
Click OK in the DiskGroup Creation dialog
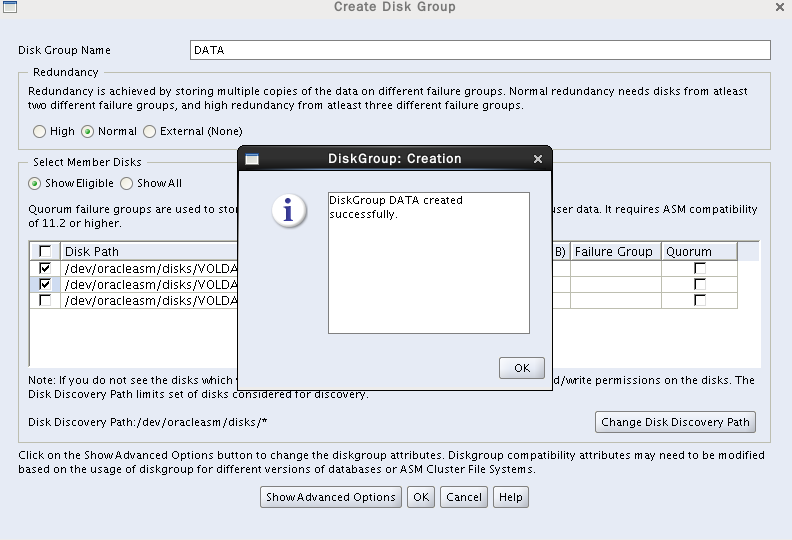click(x=521, y=368)
